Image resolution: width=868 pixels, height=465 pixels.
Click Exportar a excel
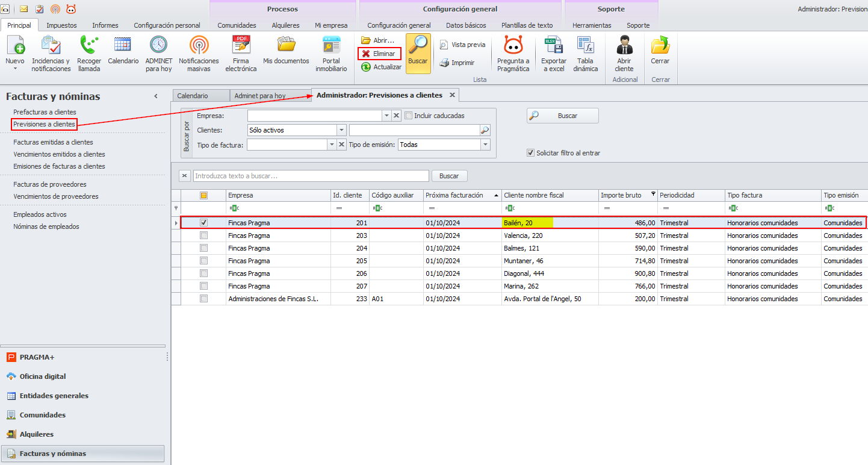pyautogui.click(x=553, y=53)
